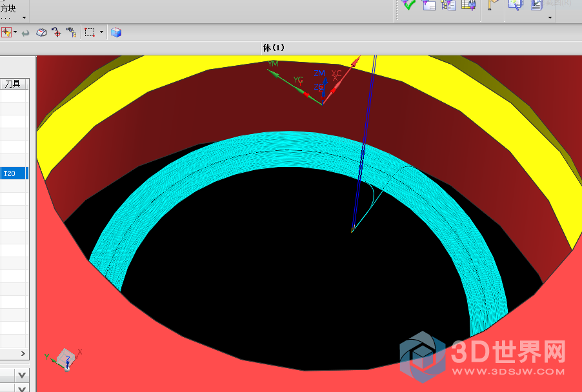Click the operation list tree icon
Image resolution: width=582 pixels, height=392 pixels.
448,5
